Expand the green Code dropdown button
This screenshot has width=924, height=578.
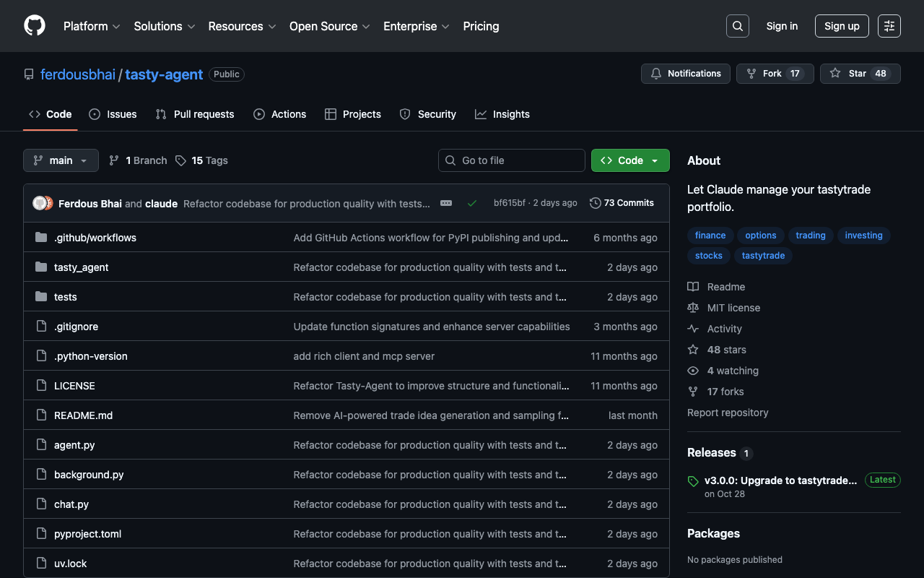629,160
